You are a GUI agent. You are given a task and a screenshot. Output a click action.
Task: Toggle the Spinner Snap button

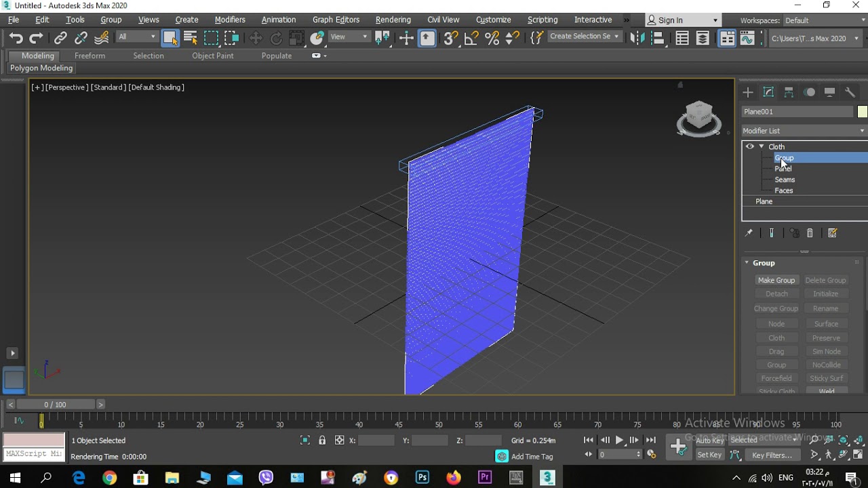(x=513, y=39)
